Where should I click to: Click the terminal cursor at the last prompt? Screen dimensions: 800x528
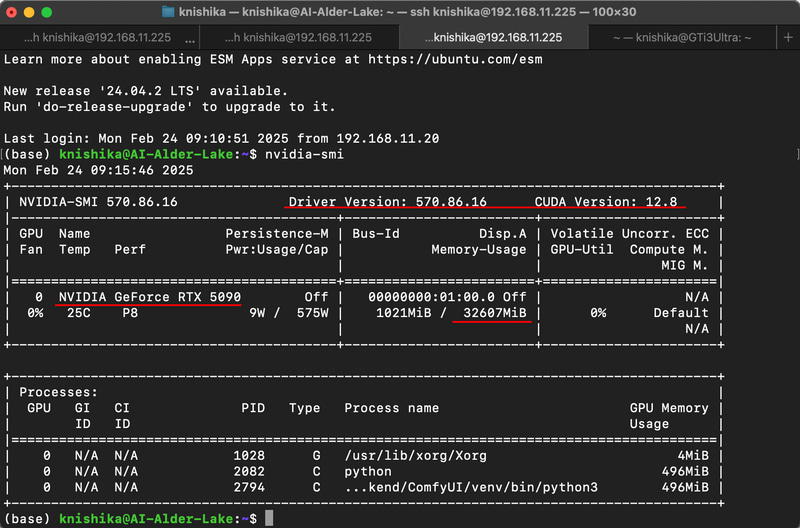(x=269, y=518)
